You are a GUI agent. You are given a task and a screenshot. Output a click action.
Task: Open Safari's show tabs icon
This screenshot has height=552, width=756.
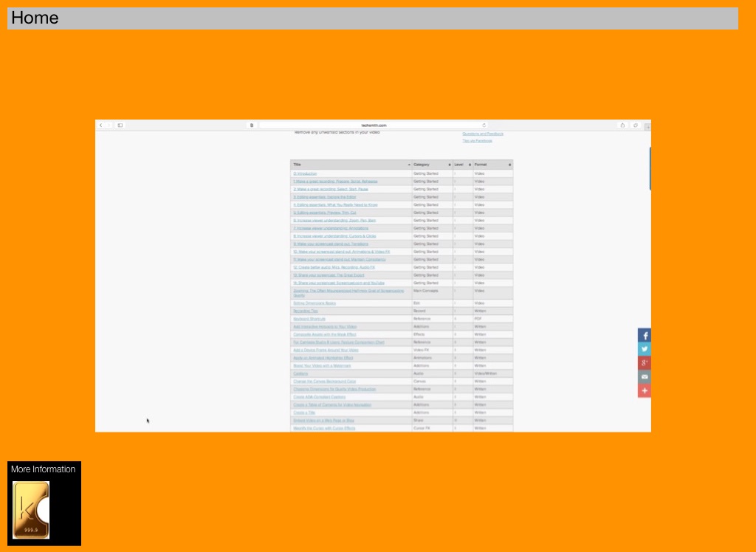click(636, 125)
